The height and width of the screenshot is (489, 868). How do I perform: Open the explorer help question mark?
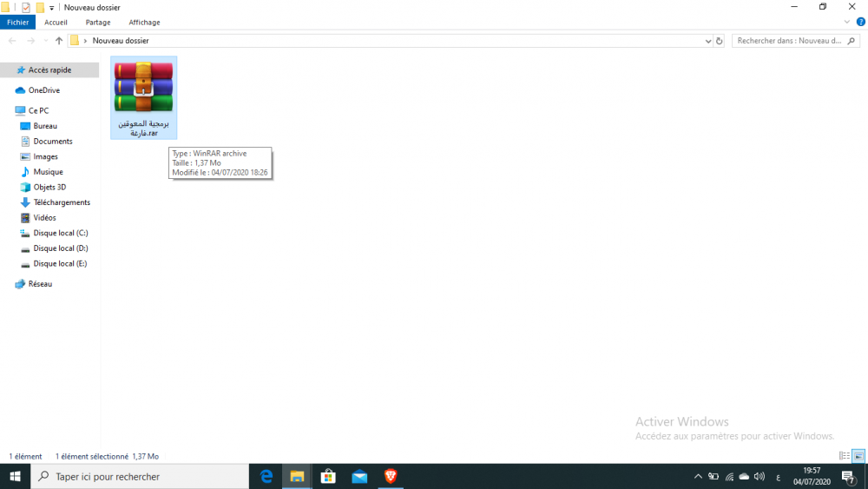pos(861,23)
